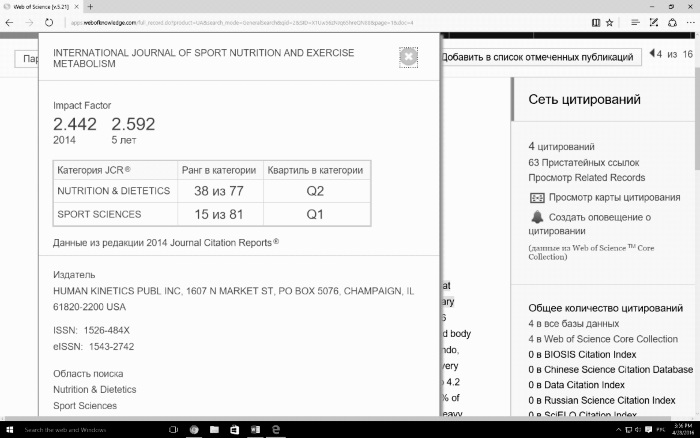Click the citation alert bell icon
The height and width of the screenshot is (438, 700).
(x=537, y=217)
